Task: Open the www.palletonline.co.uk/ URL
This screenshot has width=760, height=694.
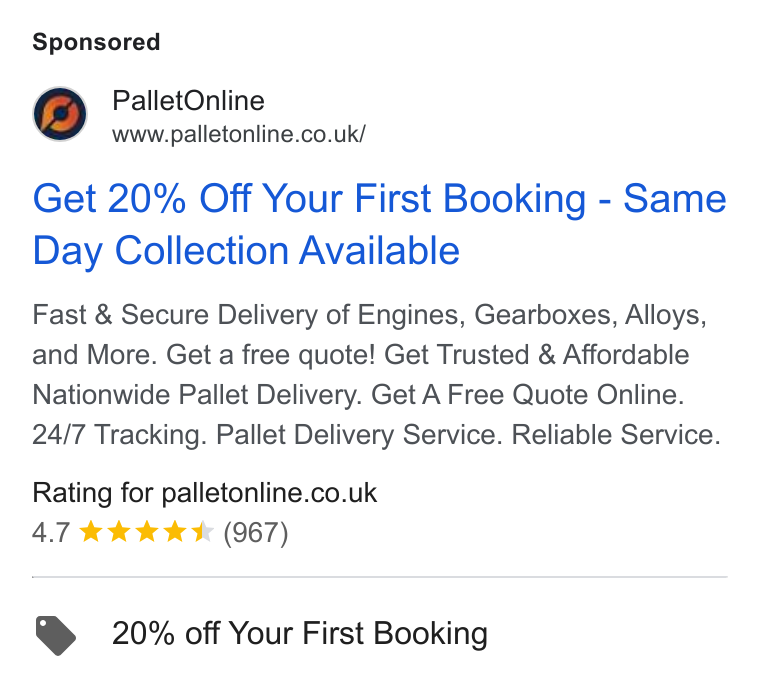Action: (238, 134)
